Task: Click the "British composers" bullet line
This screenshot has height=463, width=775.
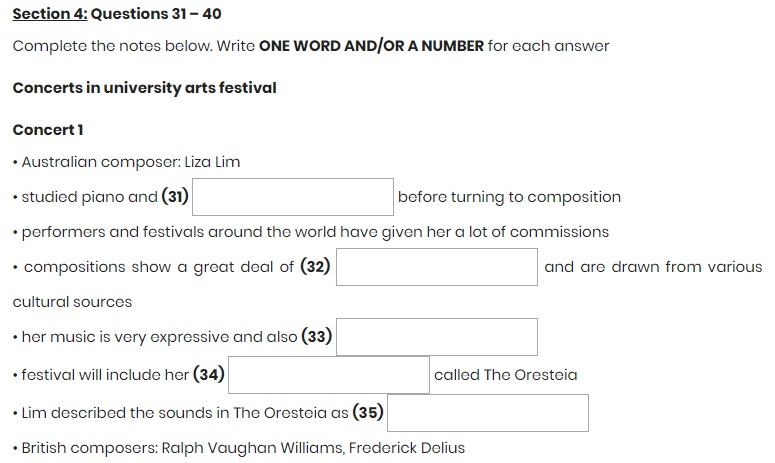Action: click(240, 448)
